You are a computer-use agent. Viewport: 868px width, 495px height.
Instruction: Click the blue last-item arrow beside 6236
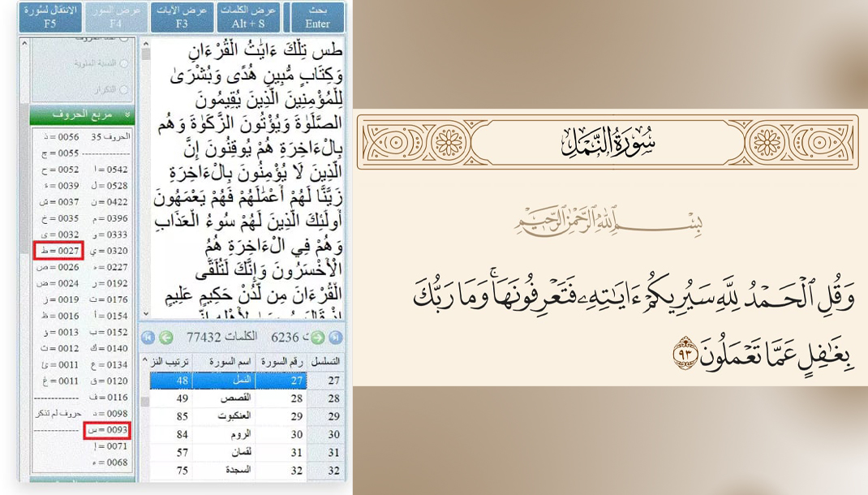coord(335,338)
